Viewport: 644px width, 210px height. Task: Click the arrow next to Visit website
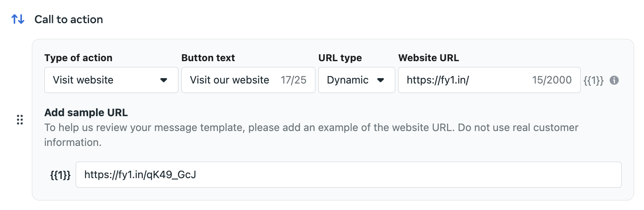tap(164, 80)
